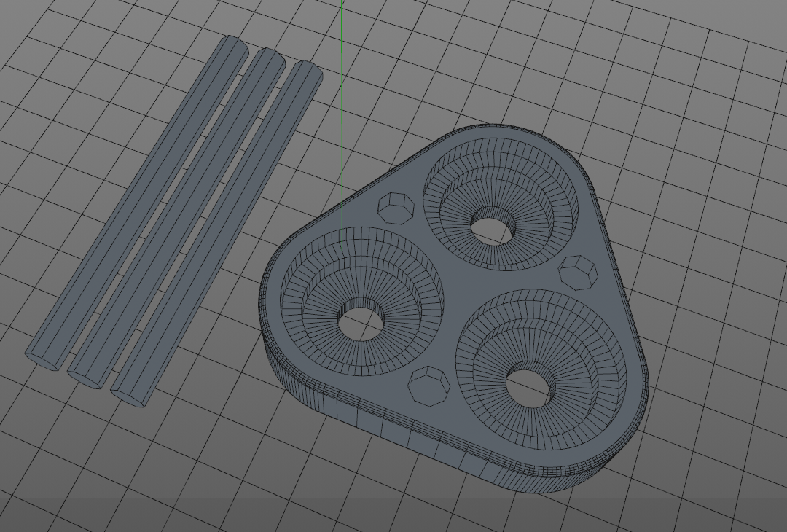Select the rightmost cylindrical rod
787x532 pixels.
click(217, 233)
